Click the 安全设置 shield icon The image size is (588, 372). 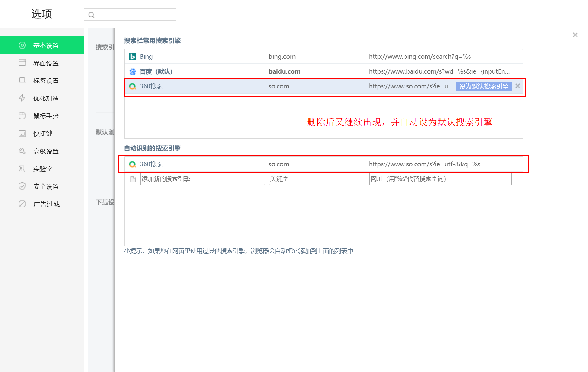point(22,186)
